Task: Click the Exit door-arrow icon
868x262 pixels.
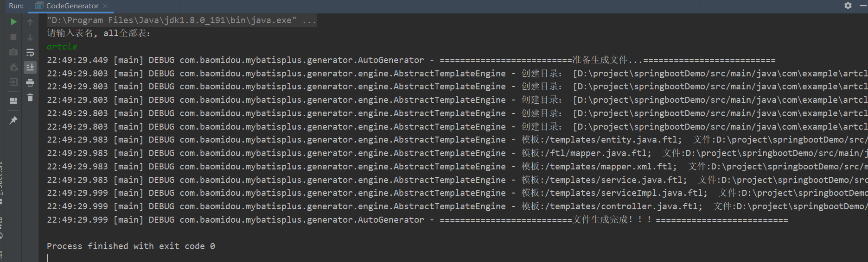Action: (x=13, y=82)
